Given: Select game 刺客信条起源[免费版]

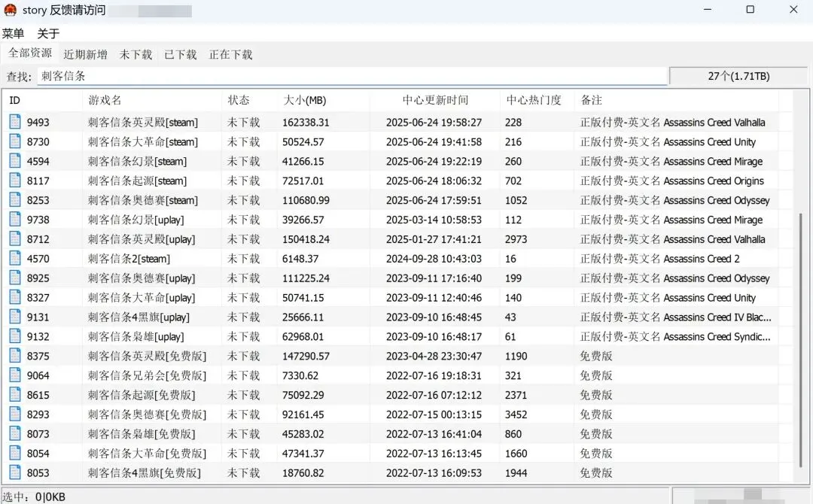Looking at the screenshot, I should coord(142,395).
